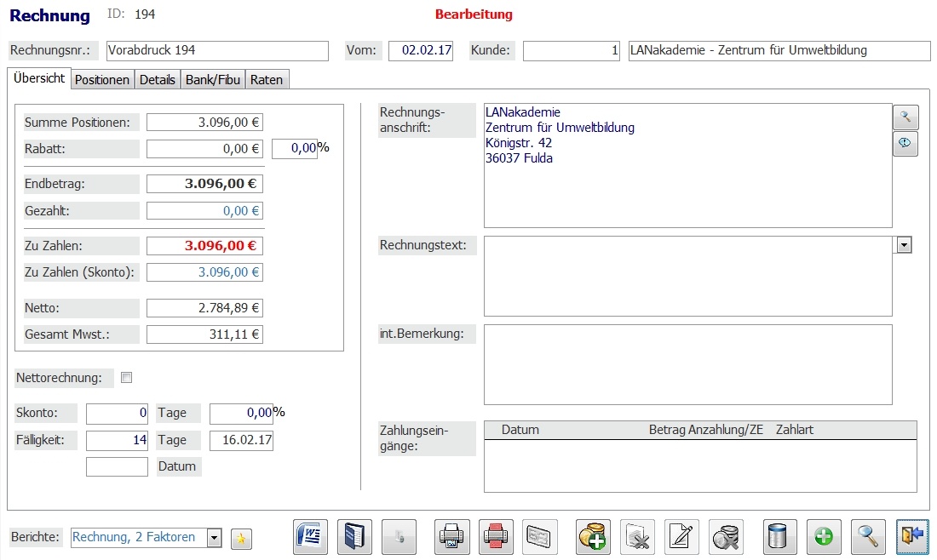The image size is (937, 560).
Task: Click the coins with green plus icon
Action: click(593, 537)
